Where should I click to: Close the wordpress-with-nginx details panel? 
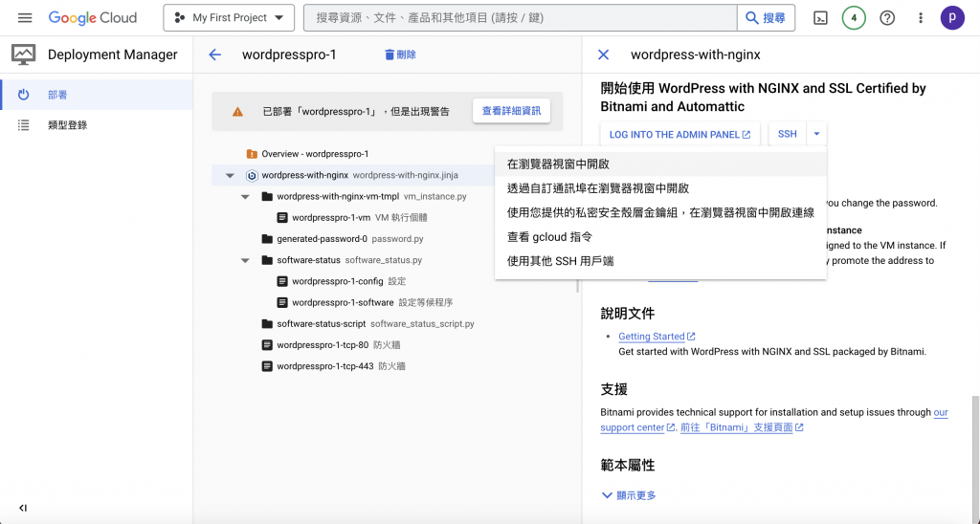603,55
